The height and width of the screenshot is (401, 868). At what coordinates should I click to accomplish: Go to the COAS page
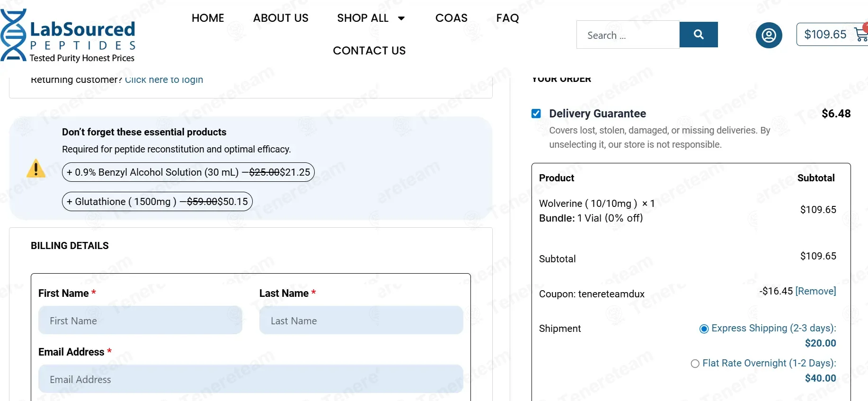pyautogui.click(x=451, y=18)
